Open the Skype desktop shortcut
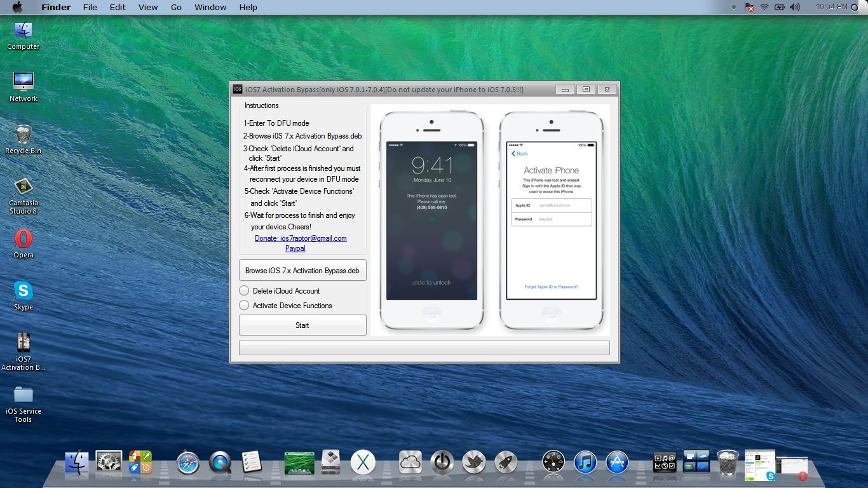 pos(24,292)
